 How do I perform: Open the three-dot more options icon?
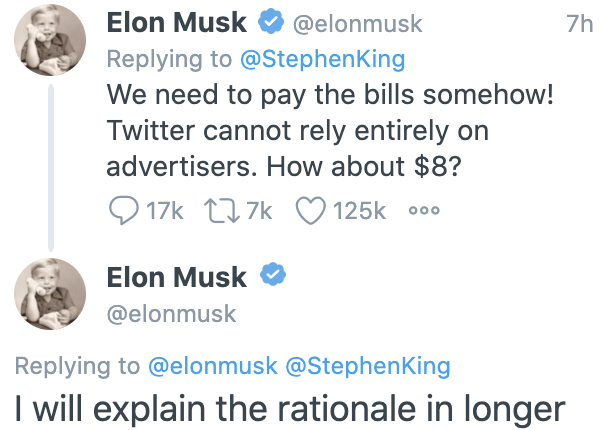pyautogui.click(x=424, y=211)
